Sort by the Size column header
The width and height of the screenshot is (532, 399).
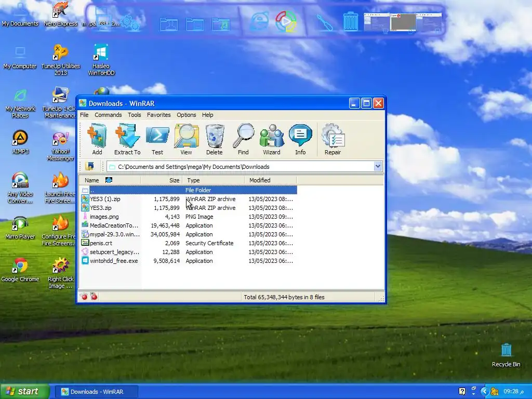point(162,180)
